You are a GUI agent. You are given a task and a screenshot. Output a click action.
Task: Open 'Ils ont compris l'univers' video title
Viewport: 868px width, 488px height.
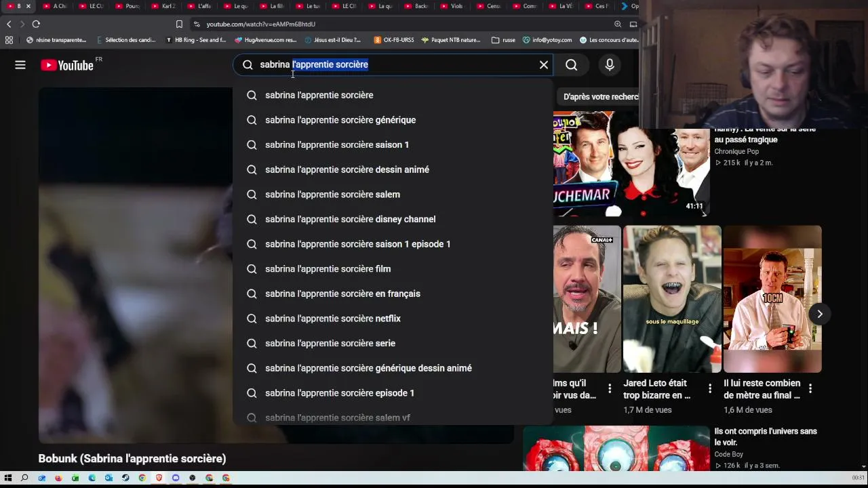[766, 436]
